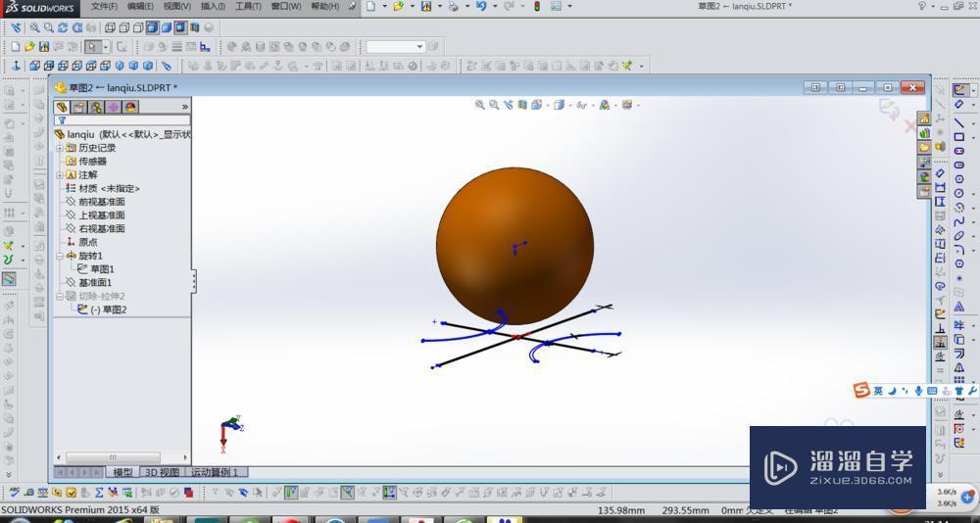Select 上视基准面 plane in the tree
Viewport: 980px width, 523px height.
[102, 214]
